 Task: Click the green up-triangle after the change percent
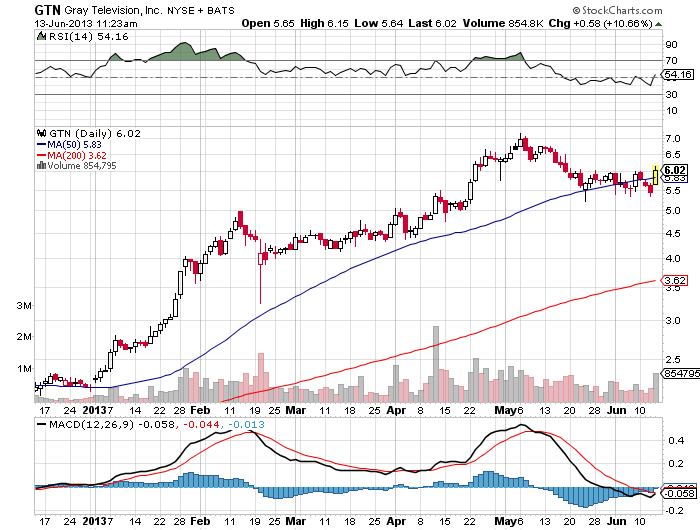(x=658, y=24)
